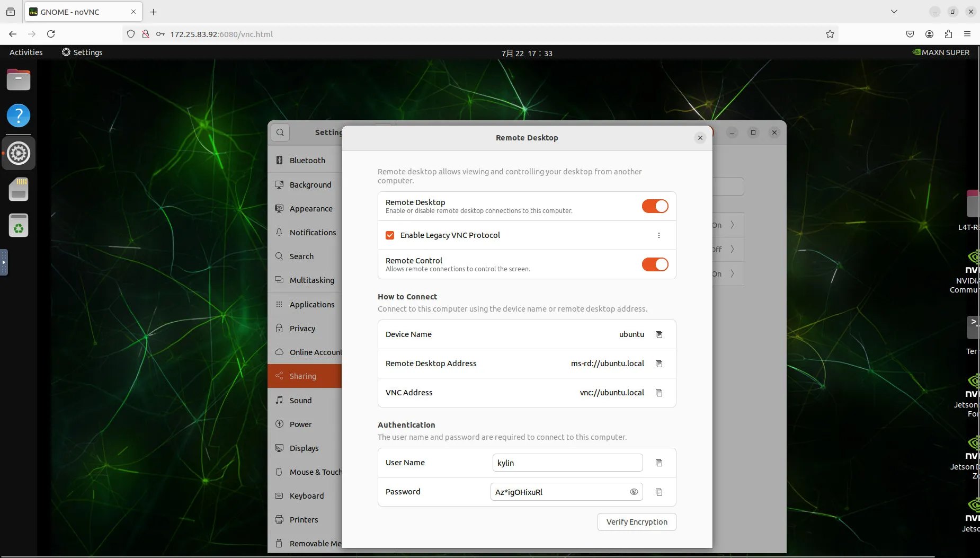The width and height of the screenshot is (980, 558).
Task: Copy the Device Name value
Action: coord(659,334)
